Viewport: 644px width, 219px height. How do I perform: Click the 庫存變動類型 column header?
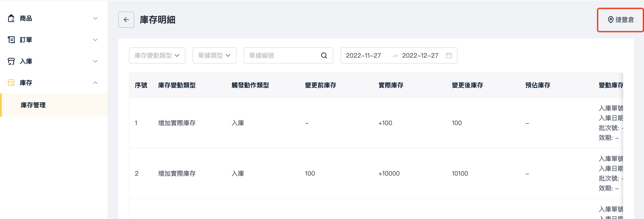pos(177,85)
